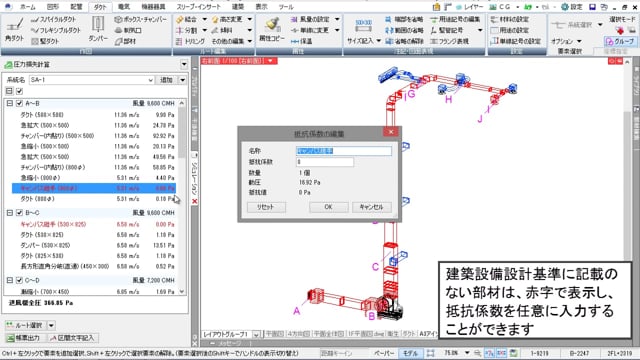Open the ルート選択 dropdown arrow
The height and width of the screenshot is (360, 640).
[51, 325]
